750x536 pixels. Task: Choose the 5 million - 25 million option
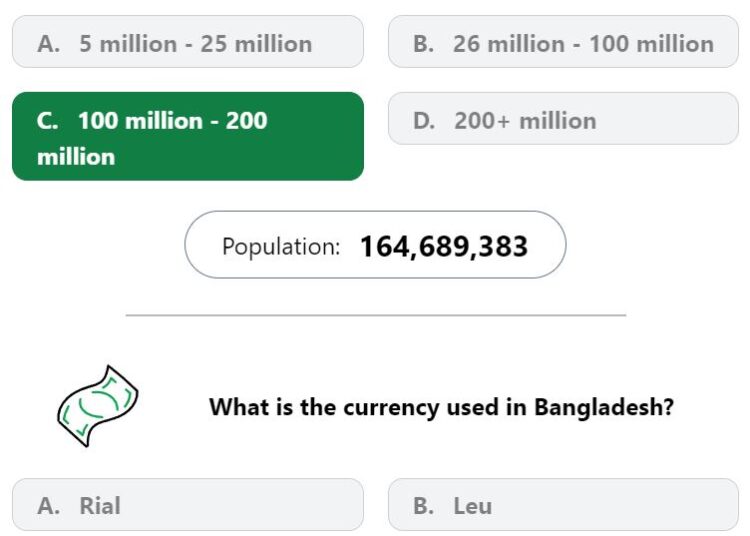coord(188,42)
